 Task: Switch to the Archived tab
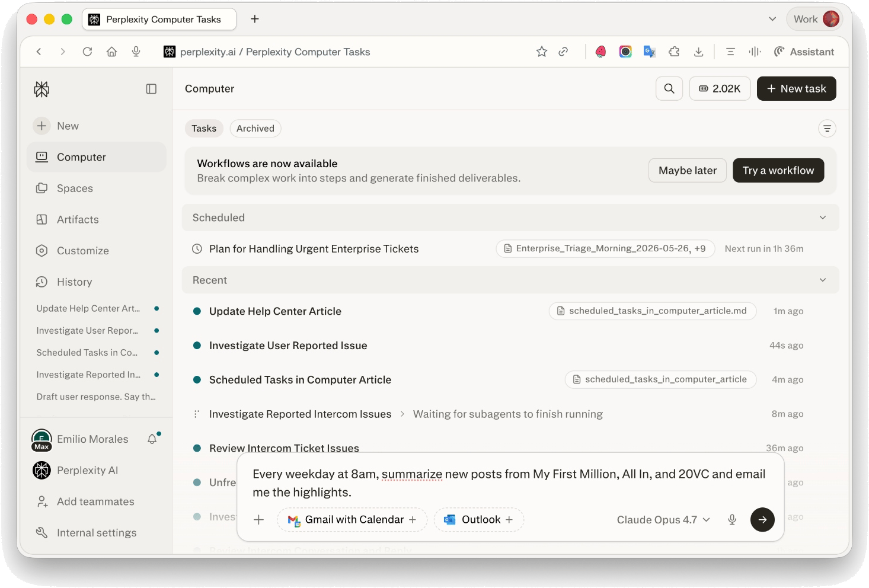pyautogui.click(x=255, y=129)
